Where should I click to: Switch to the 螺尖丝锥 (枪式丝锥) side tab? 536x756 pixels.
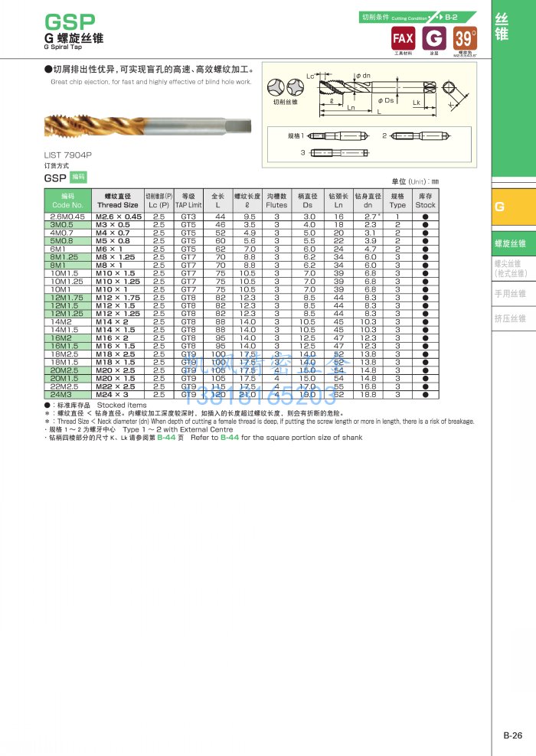[513, 269]
